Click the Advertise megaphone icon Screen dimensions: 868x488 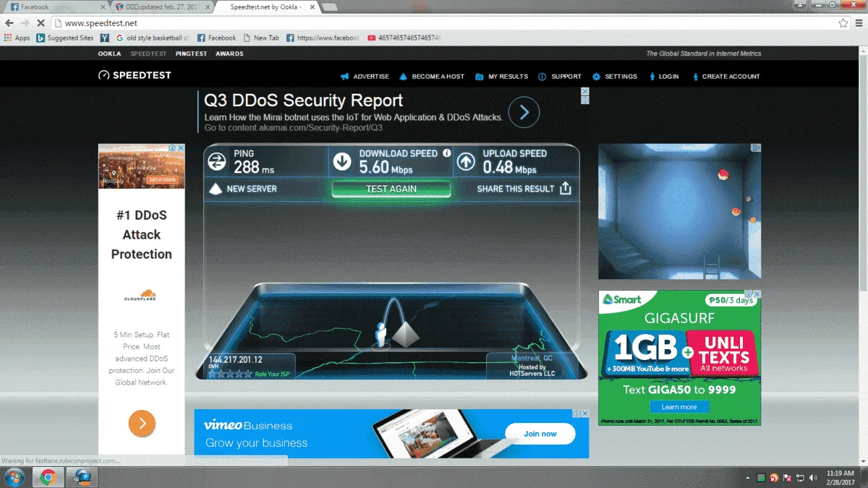(345, 77)
